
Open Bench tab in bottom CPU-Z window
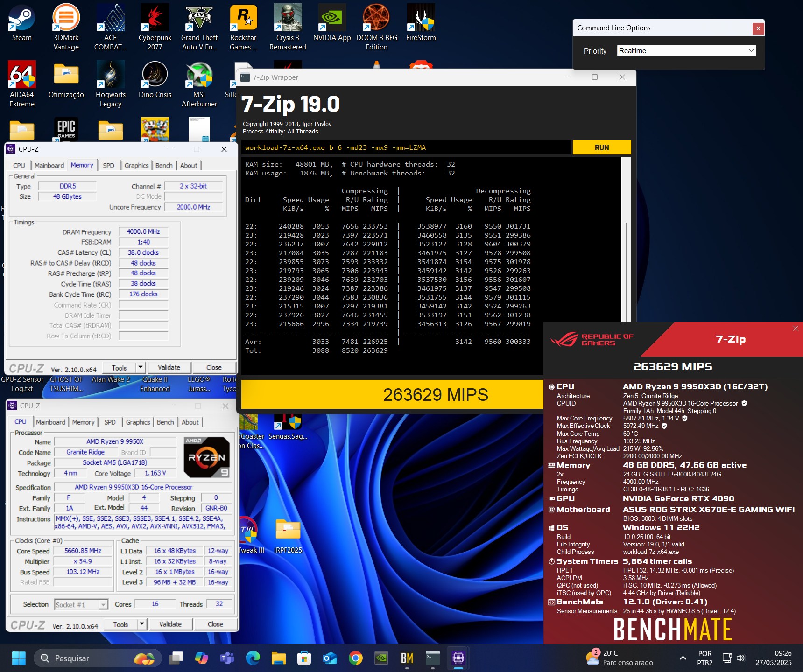click(165, 422)
